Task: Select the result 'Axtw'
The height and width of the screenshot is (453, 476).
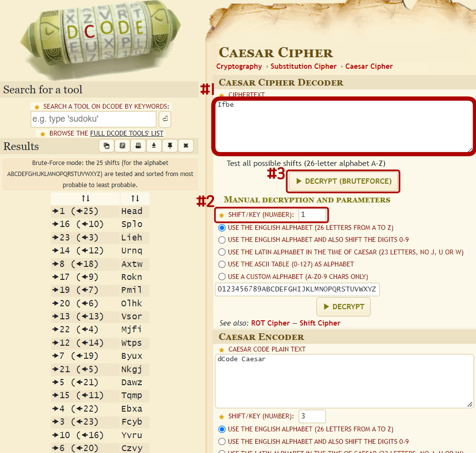Action: click(132, 264)
